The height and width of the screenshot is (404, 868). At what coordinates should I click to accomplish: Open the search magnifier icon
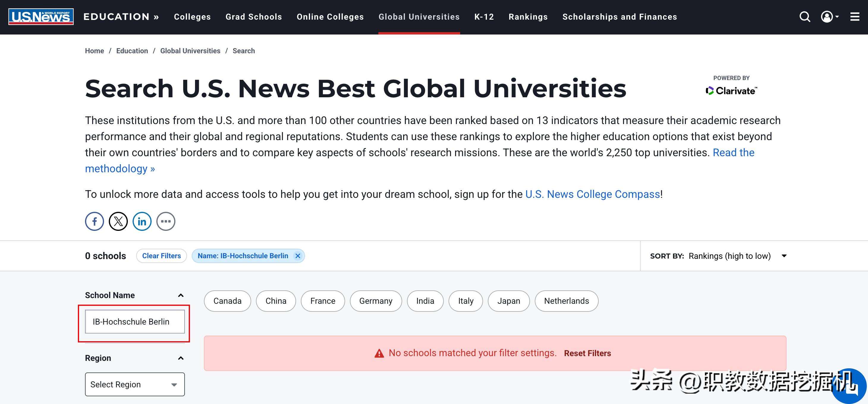click(x=805, y=17)
